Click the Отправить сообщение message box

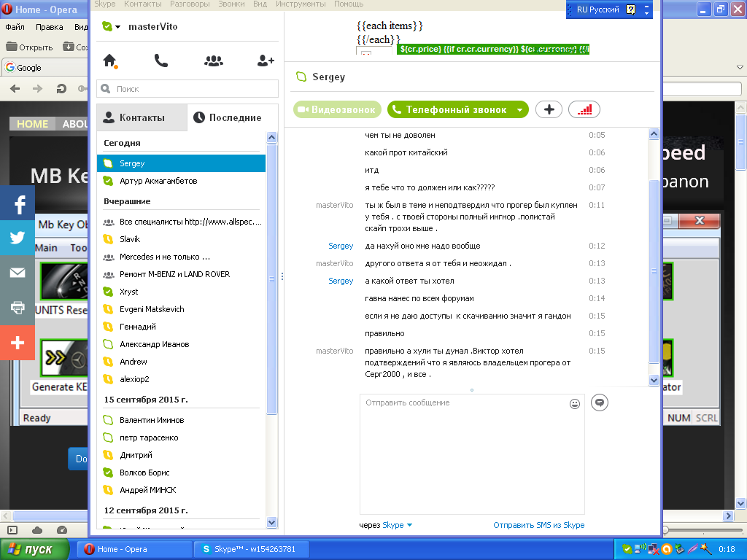(472, 454)
